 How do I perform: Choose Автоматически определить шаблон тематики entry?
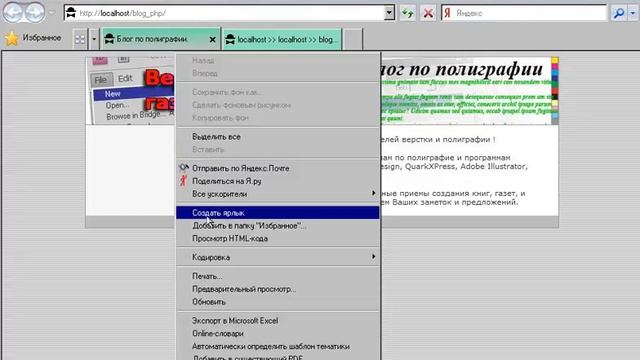click(x=278, y=347)
